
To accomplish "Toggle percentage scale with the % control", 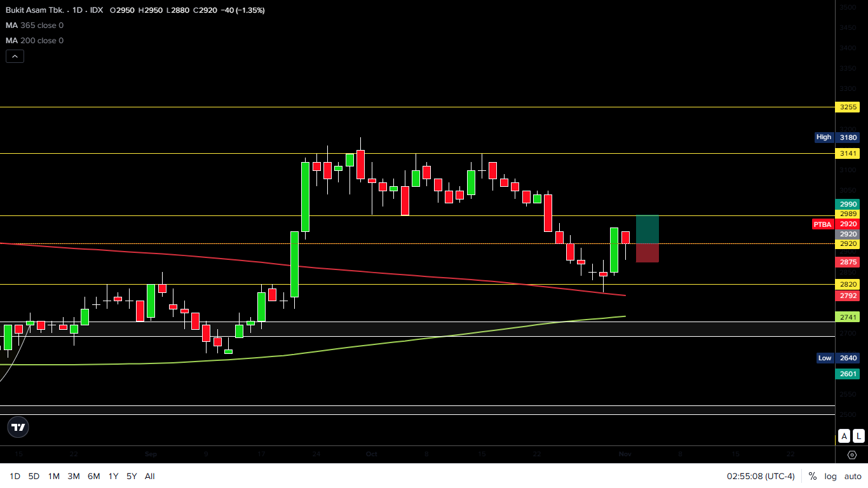I will (x=811, y=476).
